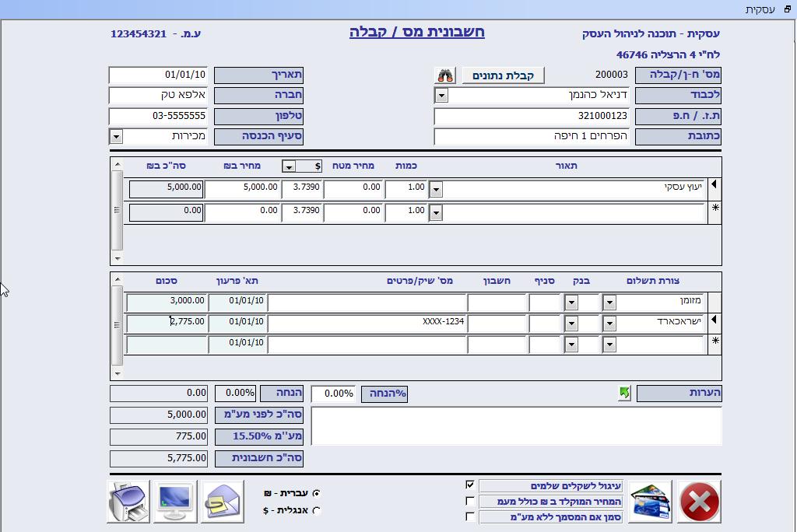This screenshot has width=797, height=532.
Task: Click due date 01/01/10 on מזומן row
Action: [237, 302]
